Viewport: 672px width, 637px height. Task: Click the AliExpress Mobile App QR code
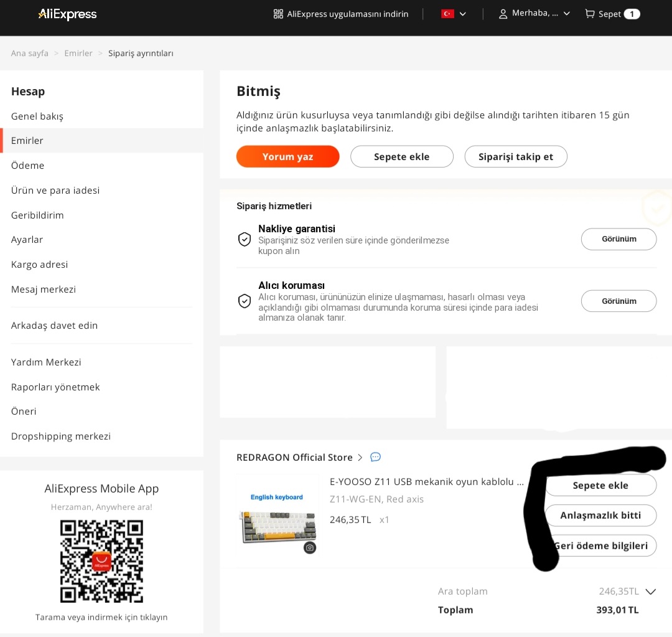tap(101, 561)
